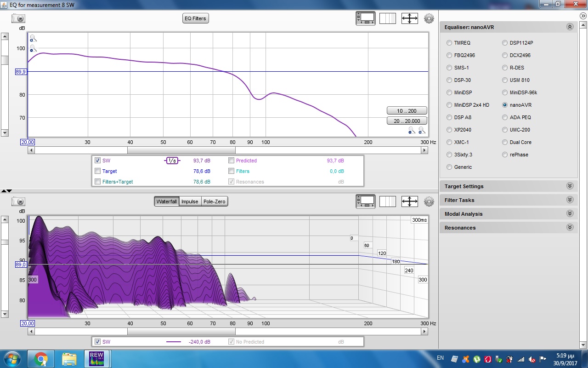Click the upper graph camera capture icon
The height and width of the screenshot is (368, 588).
click(x=18, y=18)
